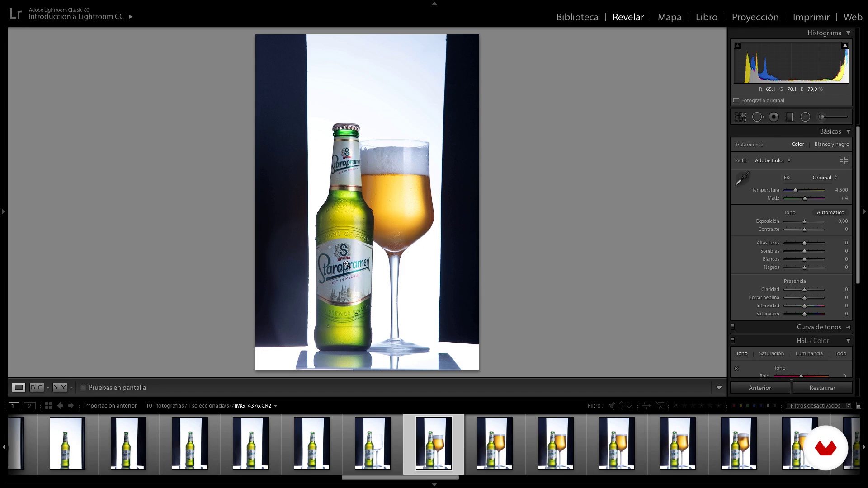Screen dimensions: 868x488
Task: Toggle the Curva de tonos panel switch
Action: 733,327
